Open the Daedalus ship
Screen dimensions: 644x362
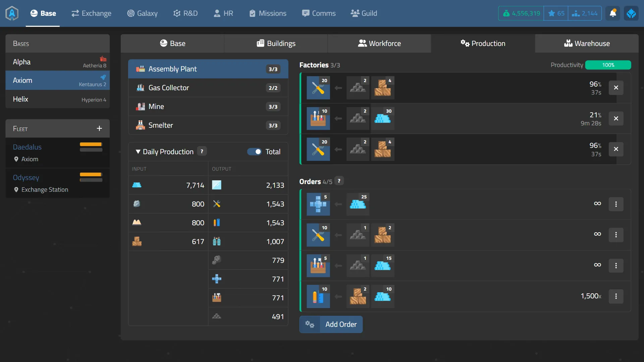pos(27,147)
